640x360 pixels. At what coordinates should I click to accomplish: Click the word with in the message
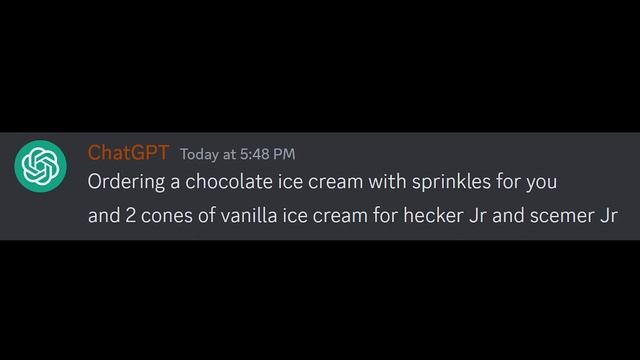coord(387,181)
